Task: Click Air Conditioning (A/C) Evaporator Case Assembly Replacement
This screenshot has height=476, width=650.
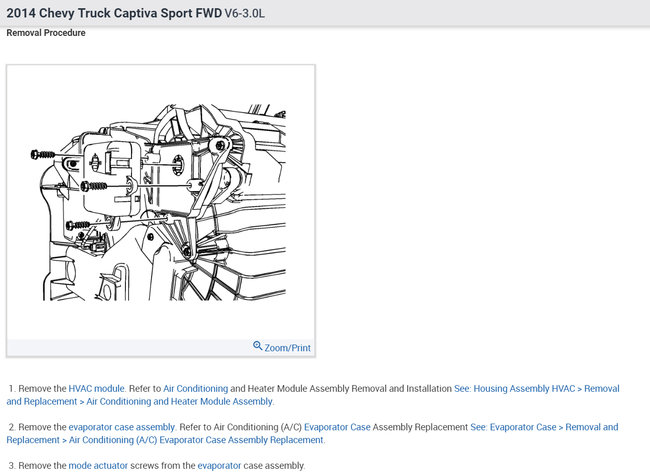Action: tap(196, 440)
